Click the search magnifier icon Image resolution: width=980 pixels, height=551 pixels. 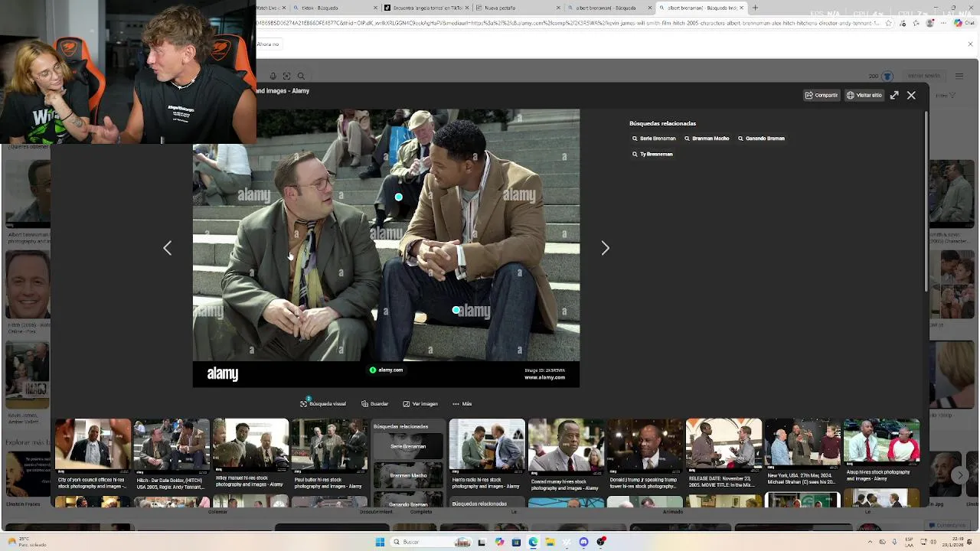[x=301, y=76]
